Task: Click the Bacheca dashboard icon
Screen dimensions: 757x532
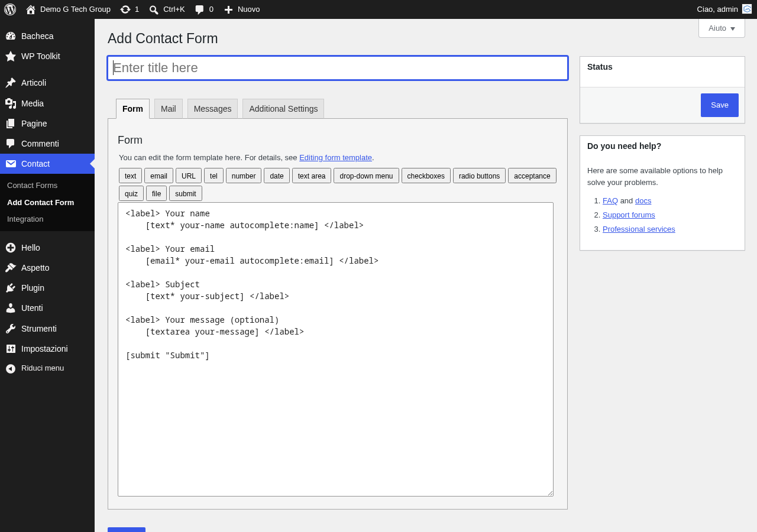Action: (x=11, y=36)
